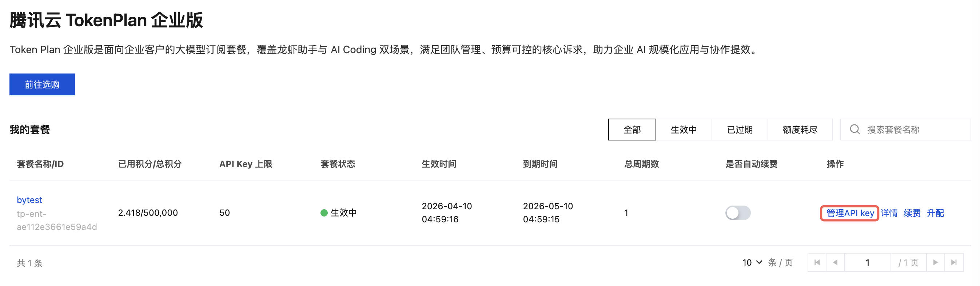Switch to the 额度耗尽 filter tab
The height and width of the screenshot is (286, 980).
pos(800,130)
